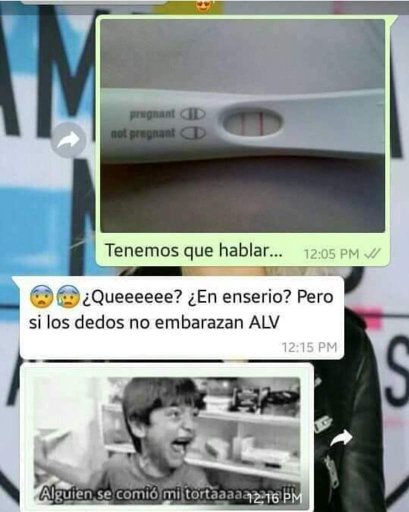Screen dimensions: 409x512
Task: Select the '¿Queeeeee? ¿En enserio?' message bubble
Action: point(182,318)
